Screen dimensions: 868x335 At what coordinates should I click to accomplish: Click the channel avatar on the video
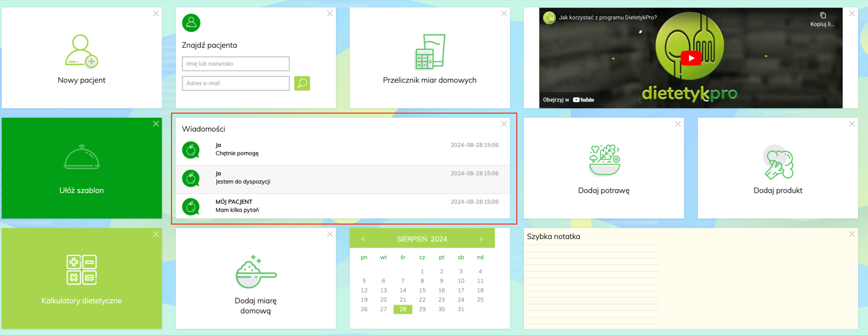[549, 18]
